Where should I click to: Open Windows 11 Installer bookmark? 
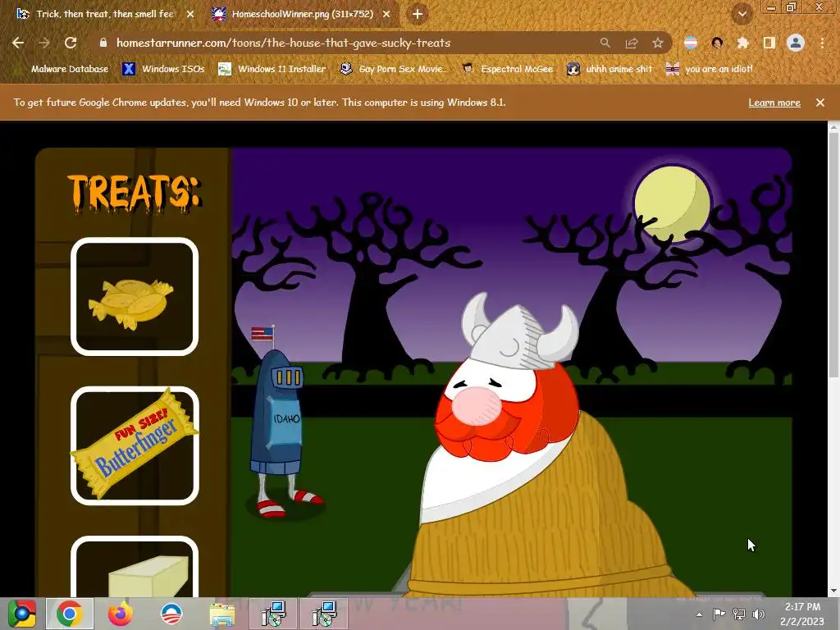[x=272, y=69]
